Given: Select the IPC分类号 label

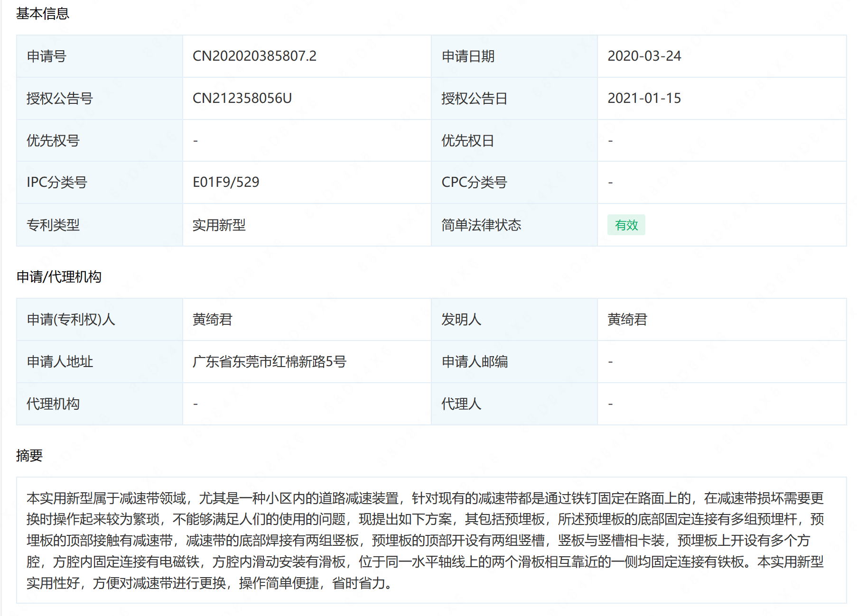Looking at the screenshot, I should (x=57, y=182).
